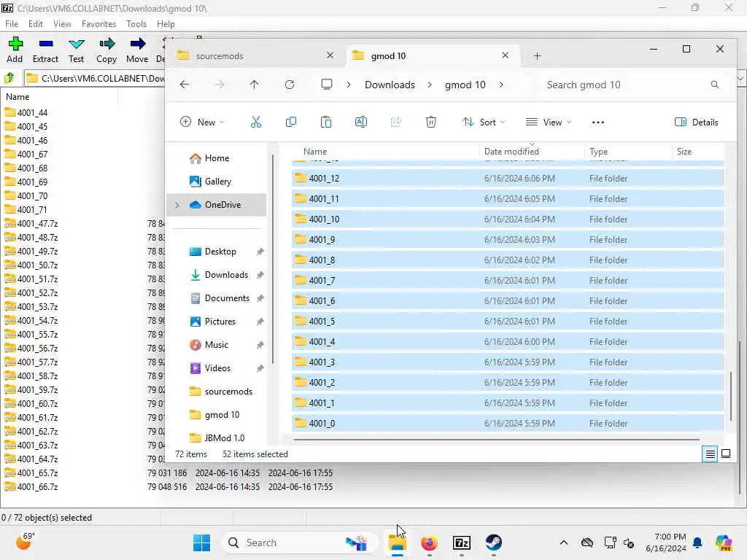Click the Rename icon in Explorer toolbar
This screenshot has width=747, height=560.
[361, 122]
